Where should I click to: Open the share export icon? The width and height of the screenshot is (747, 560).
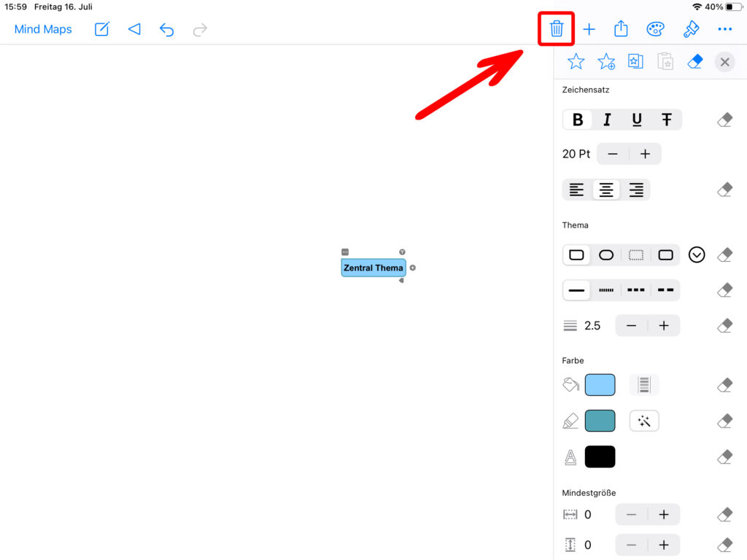coord(621,29)
